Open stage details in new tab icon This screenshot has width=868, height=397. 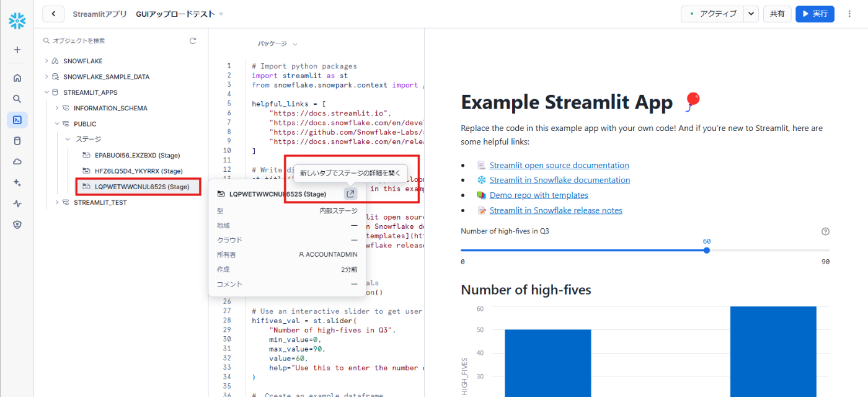pyautogui.click(x=350, y=194)
